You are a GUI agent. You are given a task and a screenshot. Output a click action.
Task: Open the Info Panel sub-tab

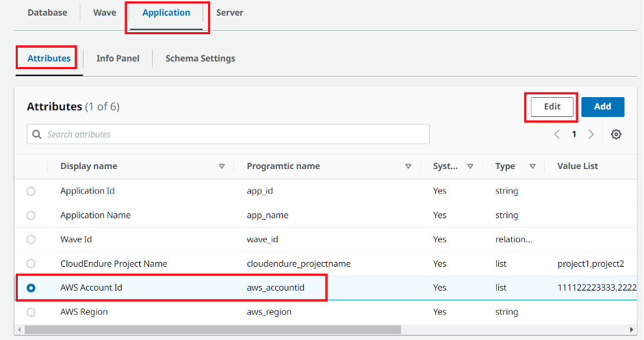point(118,58)
